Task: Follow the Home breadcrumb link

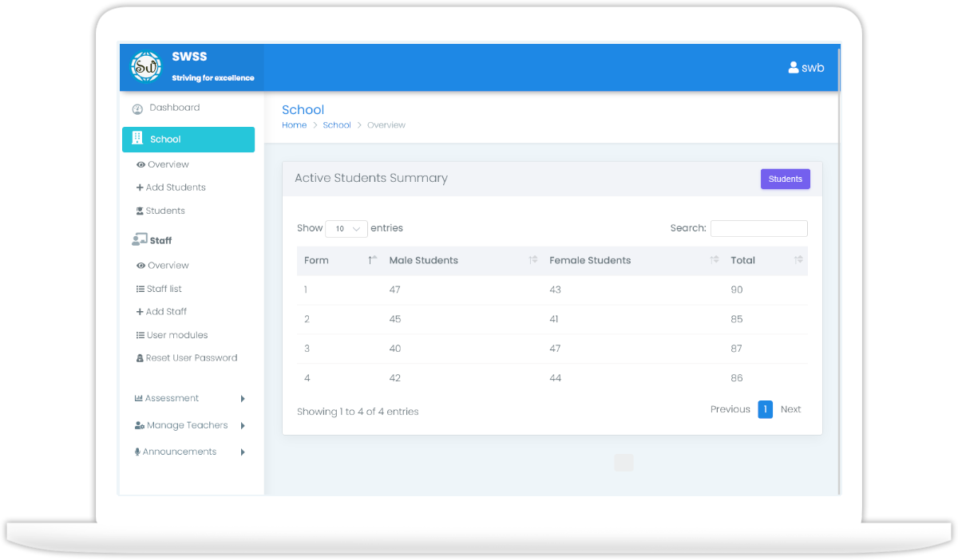Action: 294,125
